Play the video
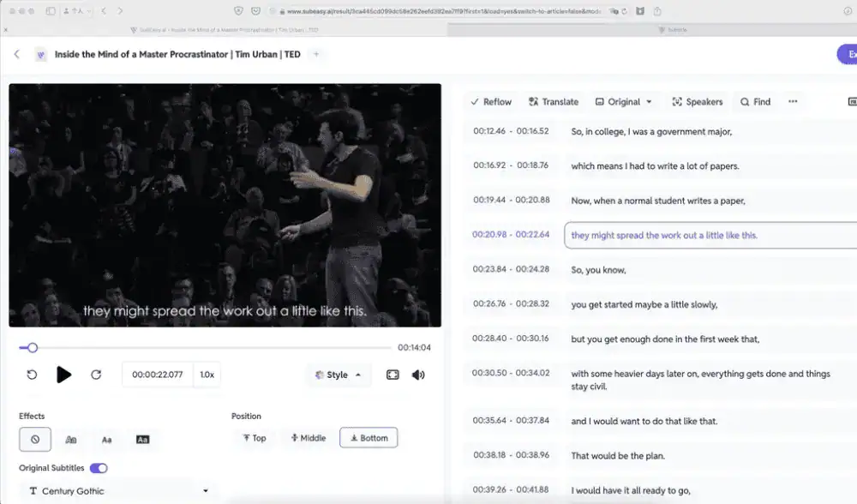 click(x=63, y=375)
